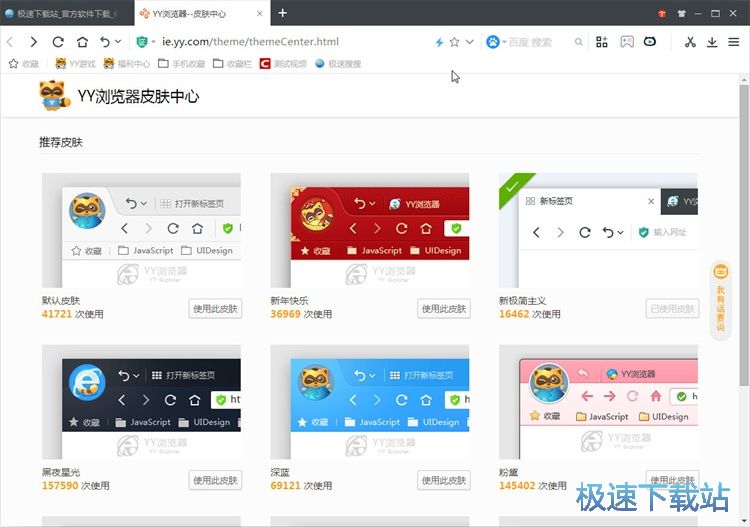Click the browser back arrow

10,42
